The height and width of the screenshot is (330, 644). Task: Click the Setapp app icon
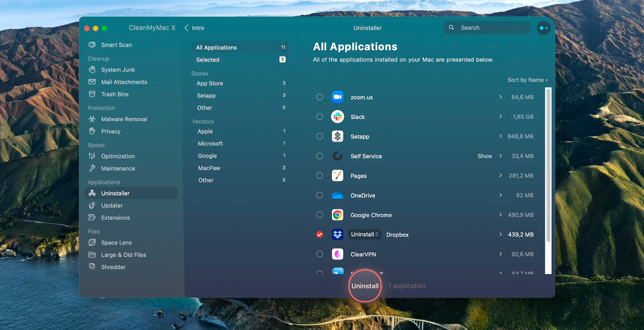(x=337, y=136)
